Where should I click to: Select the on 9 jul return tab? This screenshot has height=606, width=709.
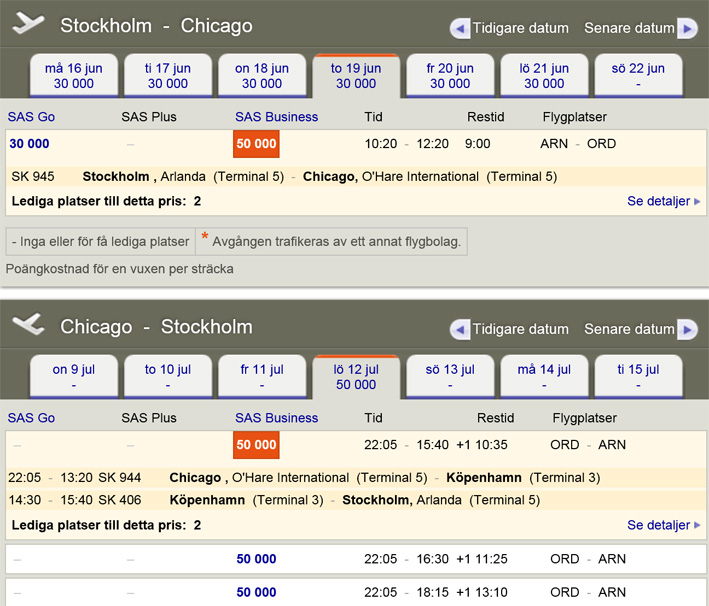tap(74, 377)
